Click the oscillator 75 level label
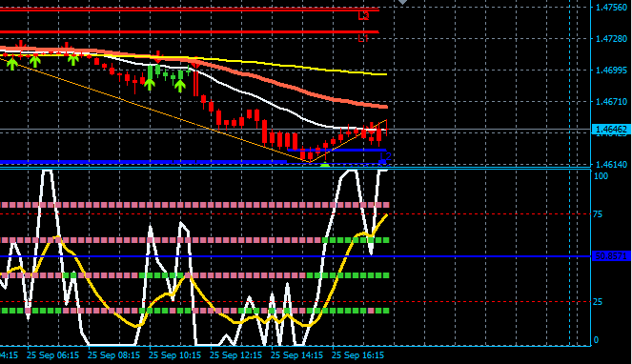 coord(598,214)
